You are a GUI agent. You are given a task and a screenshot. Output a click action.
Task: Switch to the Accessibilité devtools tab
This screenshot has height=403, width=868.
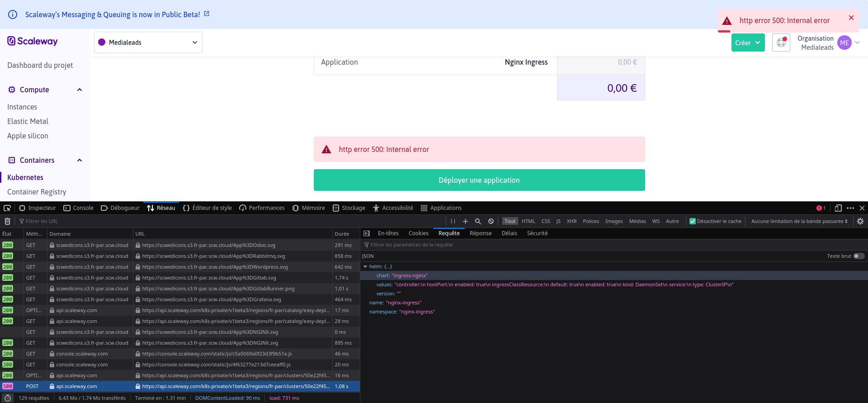click(x=393, y=208)
